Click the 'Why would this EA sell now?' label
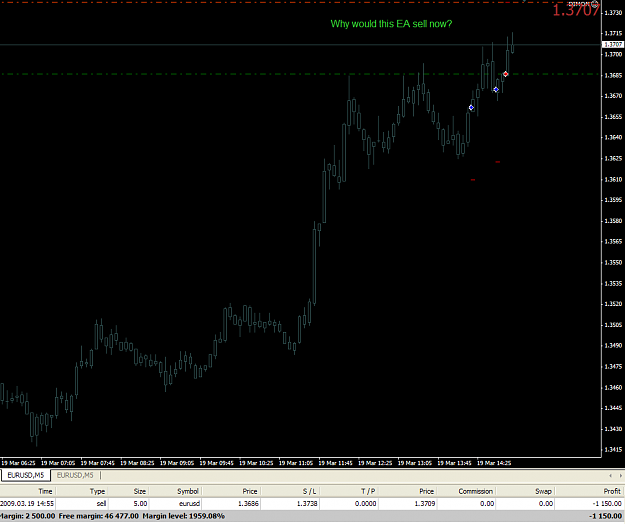This screenshot has height=524, width=625. click(x=391, y=24)
